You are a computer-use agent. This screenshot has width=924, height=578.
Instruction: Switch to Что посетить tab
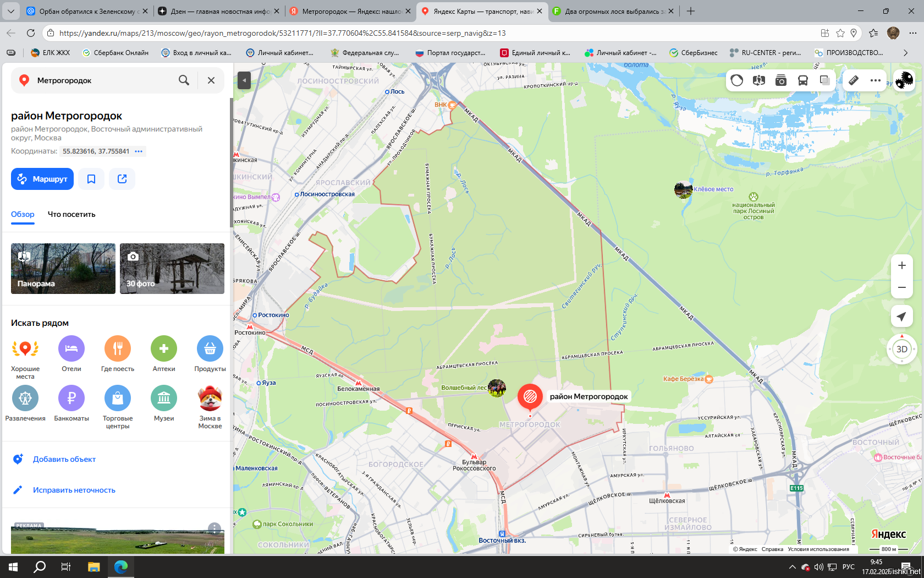[71, 214]
